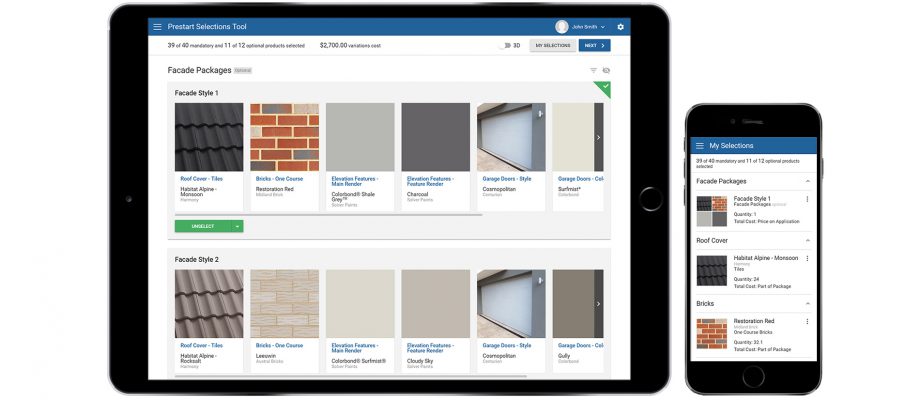Click the Next button
Image resolution: width=920 pixels, height=400 pixels.
click(593, 46)
